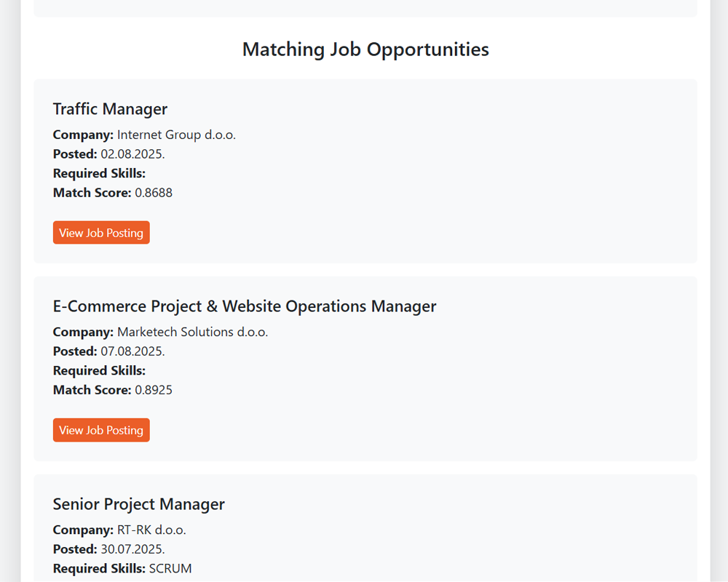Select the Traffic Manager job title
Image resolution: width=728 pixels, height=582 pixels.
[110, 109]
